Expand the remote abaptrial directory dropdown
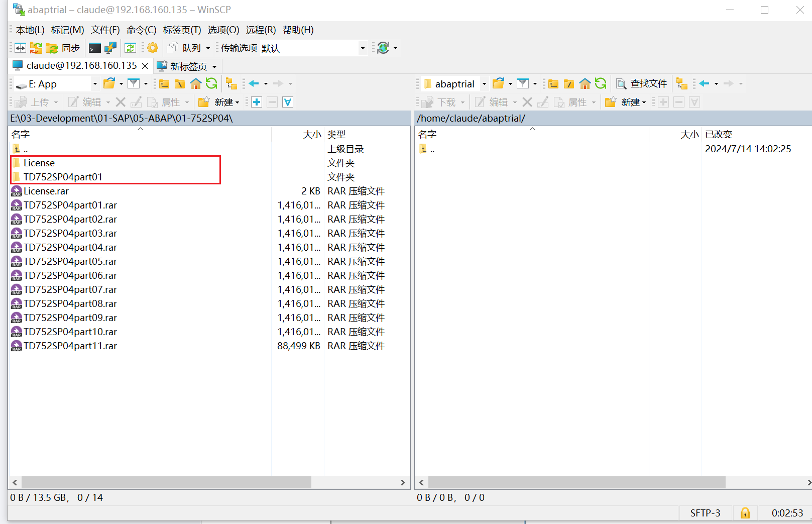 tap(484, 84)
